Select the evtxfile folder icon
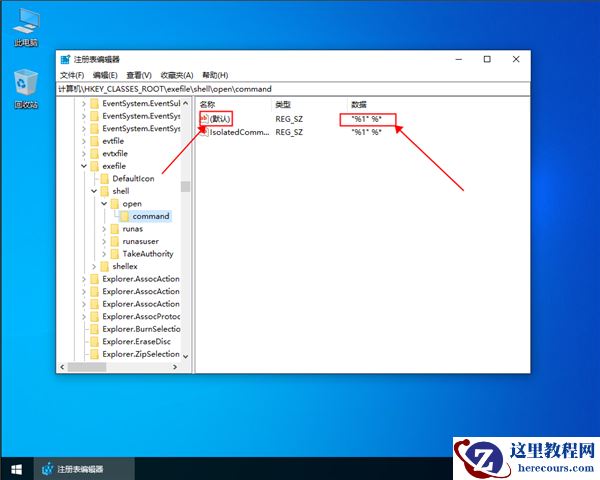Screen dimensions: 600x480 [x=94, y=153]
